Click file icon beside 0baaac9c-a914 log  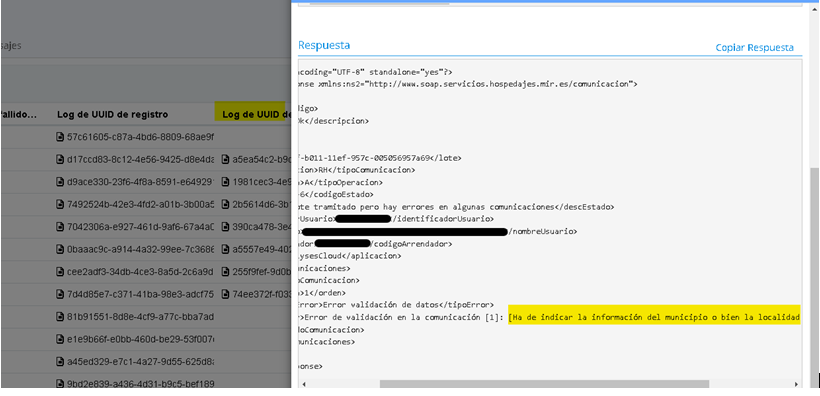60,250
